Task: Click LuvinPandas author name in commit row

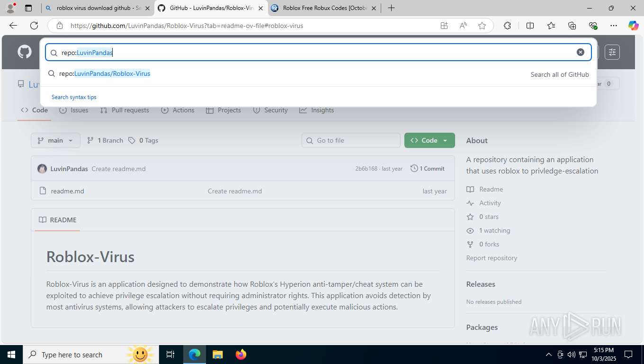Action: (x=69, y=169)
